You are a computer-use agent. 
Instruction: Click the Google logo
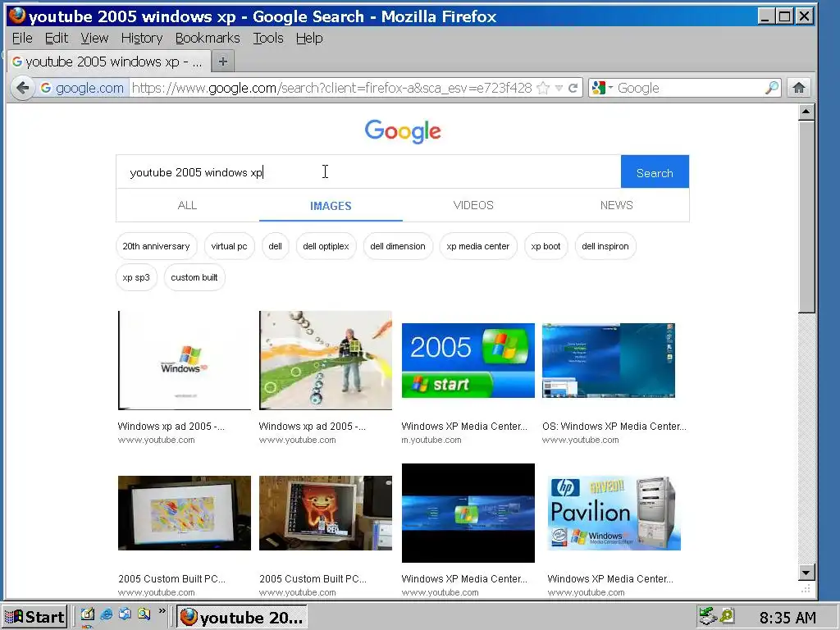click(x=403, y=131)
